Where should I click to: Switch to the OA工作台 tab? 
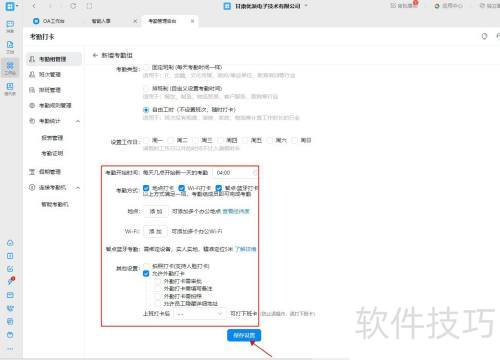point(49,21)
